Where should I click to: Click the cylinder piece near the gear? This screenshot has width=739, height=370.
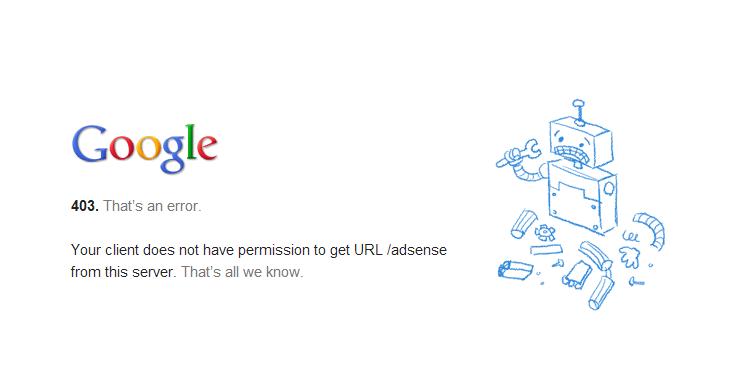523,224
